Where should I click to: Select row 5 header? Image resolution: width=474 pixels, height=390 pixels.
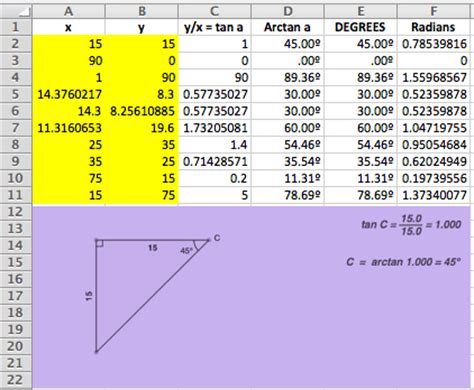pos(16,94)
